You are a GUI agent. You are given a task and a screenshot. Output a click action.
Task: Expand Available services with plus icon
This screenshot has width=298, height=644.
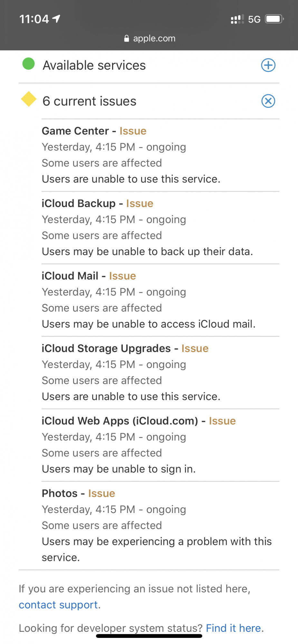[268, 65]
